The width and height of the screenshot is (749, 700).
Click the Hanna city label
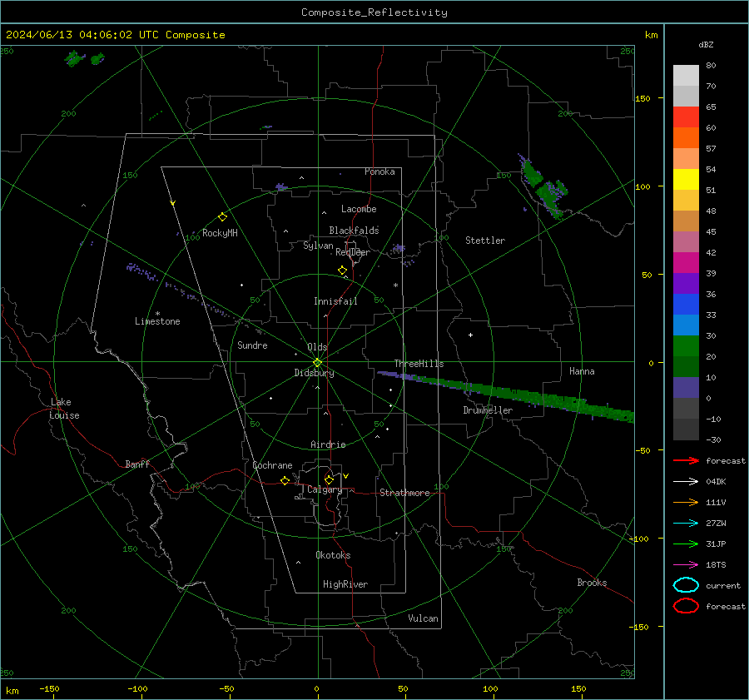pyautogui.click(x=582, y=371)
